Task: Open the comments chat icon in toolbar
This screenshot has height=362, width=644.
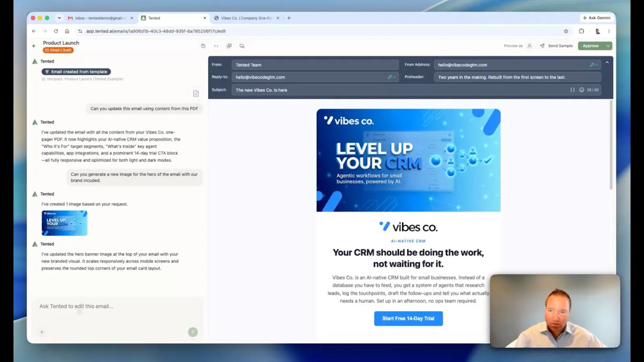Action: coord(242,46)
